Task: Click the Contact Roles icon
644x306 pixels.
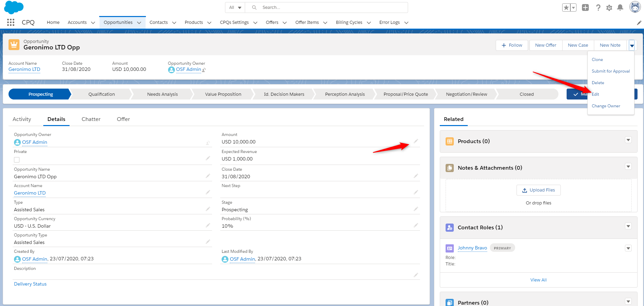Action: click(450, 227)
